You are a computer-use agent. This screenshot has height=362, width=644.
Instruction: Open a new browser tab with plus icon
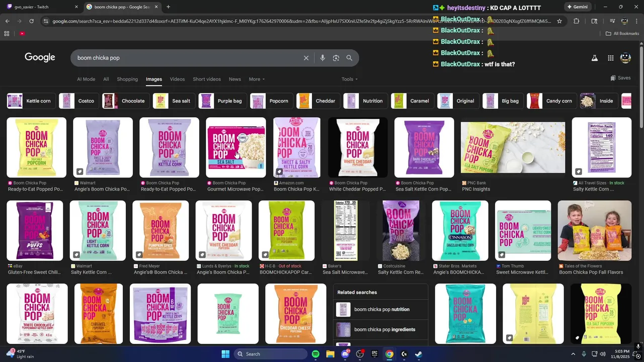click(168, 7)
